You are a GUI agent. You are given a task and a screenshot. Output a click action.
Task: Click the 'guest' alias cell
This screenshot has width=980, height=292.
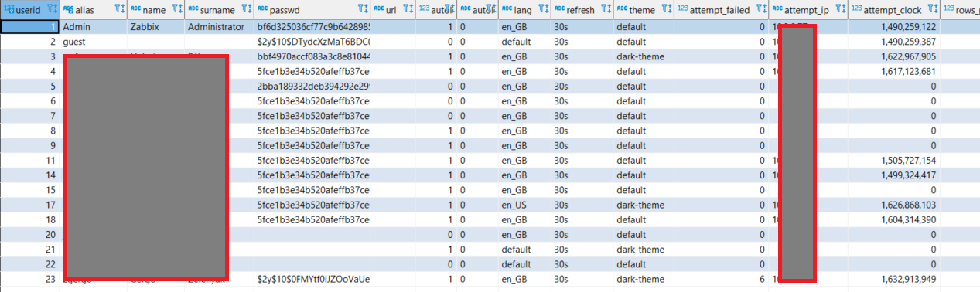[x=94, y=41]
